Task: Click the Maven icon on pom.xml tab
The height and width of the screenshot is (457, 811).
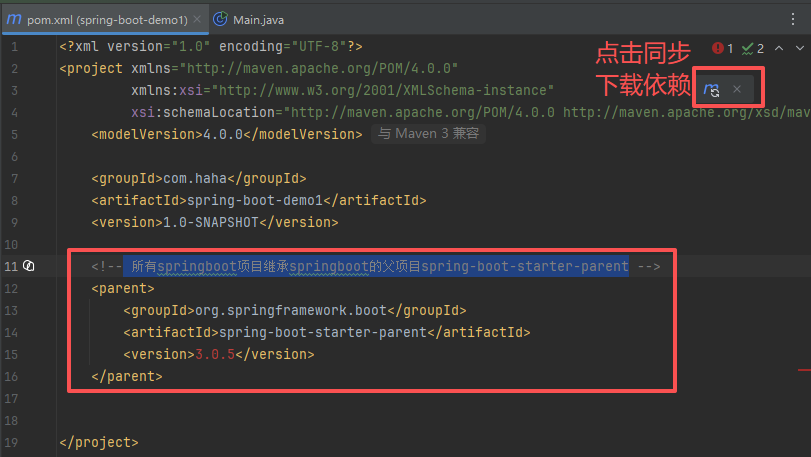Action: pyautogui.click(x=14, y=19)
